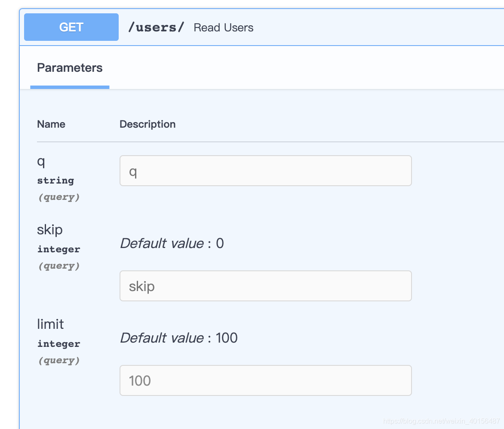
Task: Click the string type label under q
Action: 55,181
